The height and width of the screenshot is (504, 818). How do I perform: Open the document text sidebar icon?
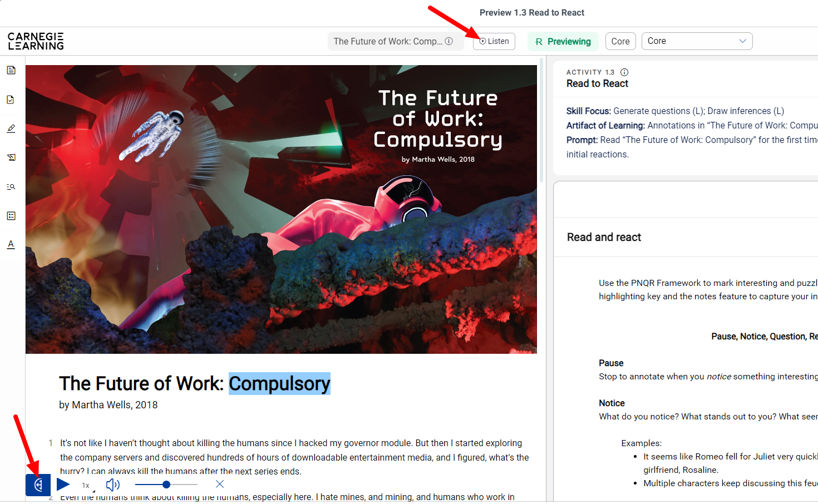pos(11,70)
